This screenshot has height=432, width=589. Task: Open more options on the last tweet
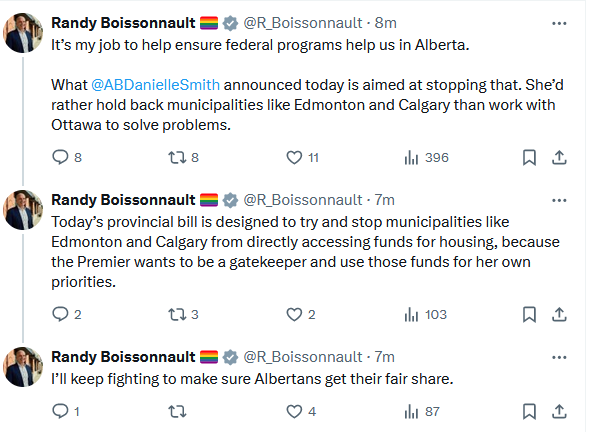[559, 357]
